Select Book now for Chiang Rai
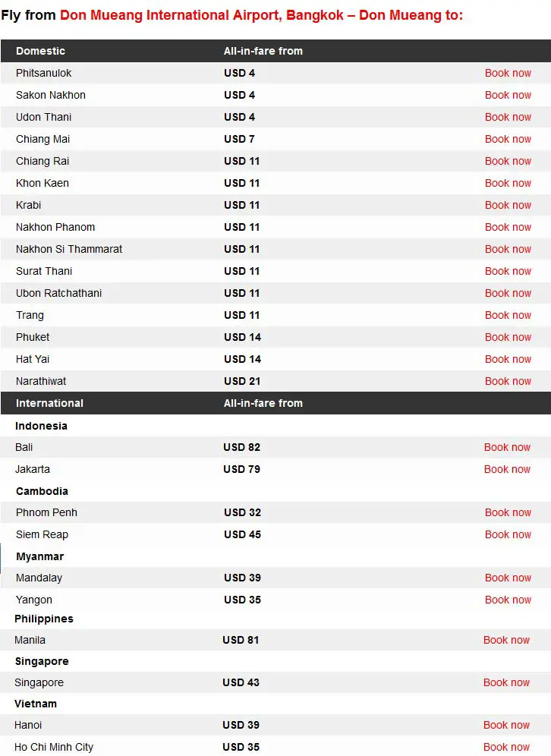551x756 pixels. point(508,162)
